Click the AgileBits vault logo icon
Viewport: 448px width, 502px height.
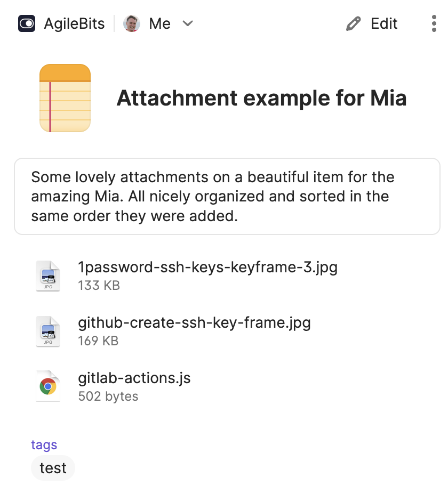(27, 23)
